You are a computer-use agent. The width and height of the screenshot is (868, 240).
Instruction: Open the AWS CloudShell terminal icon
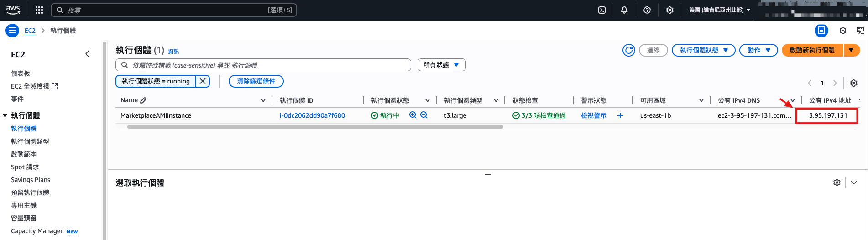tap(602, 10)
